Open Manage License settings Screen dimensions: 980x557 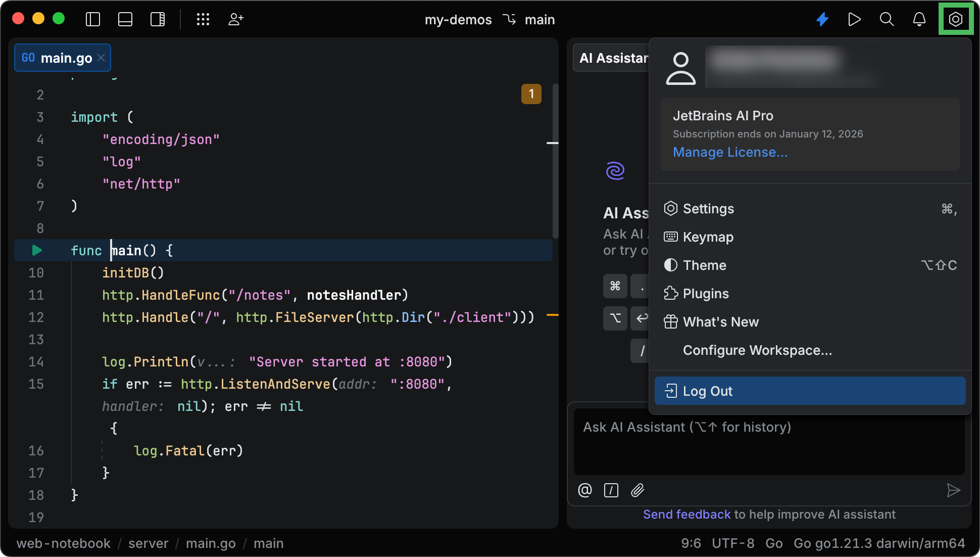730,152
